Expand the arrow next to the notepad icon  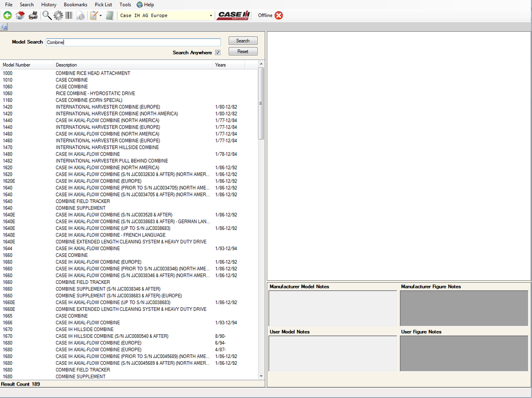101,16
